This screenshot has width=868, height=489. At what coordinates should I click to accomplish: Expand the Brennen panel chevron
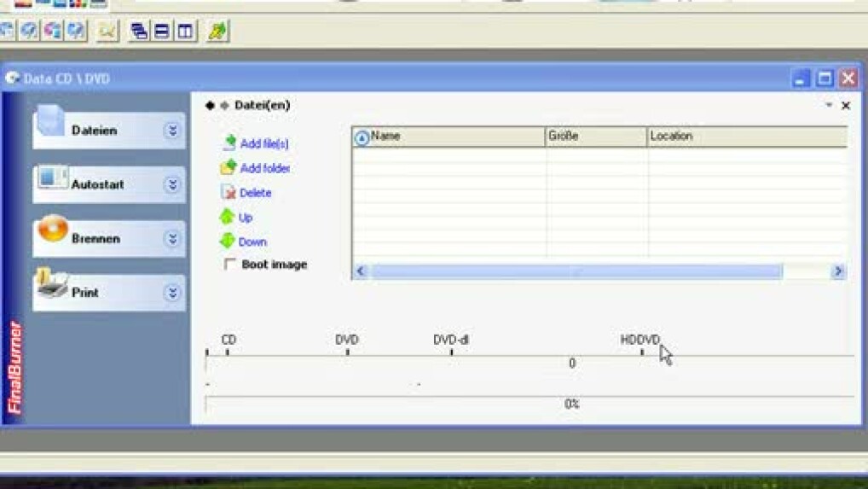(x=172, y=239)
